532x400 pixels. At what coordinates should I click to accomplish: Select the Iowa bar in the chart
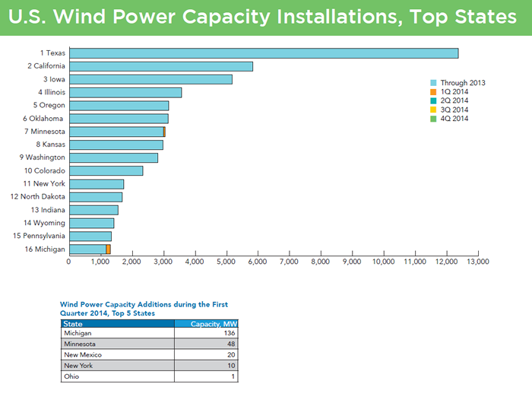[151, 79]
